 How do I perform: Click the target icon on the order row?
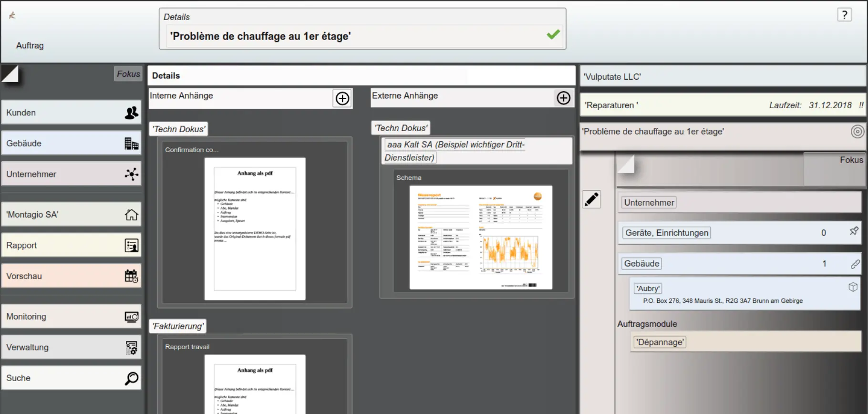click(857, 132)
